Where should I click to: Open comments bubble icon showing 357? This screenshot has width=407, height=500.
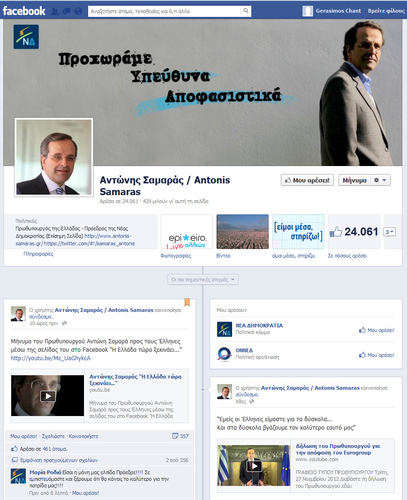175,436
